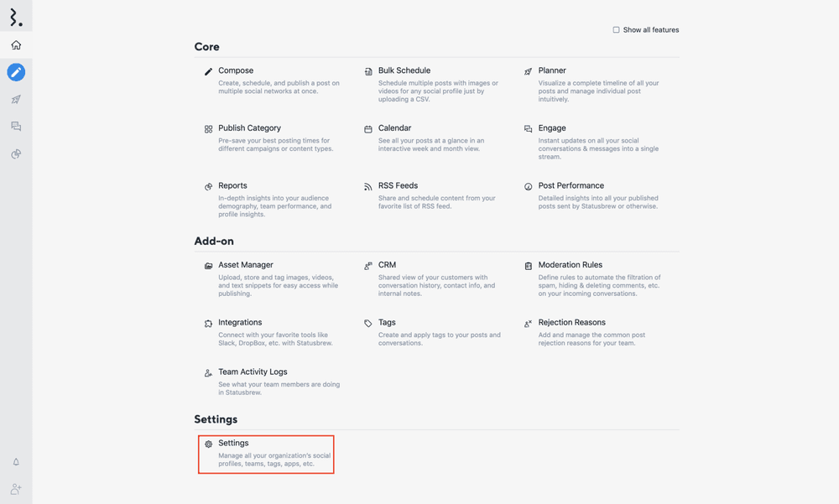Image resolution: width=839 pixels, height=504 pixels.
Task: Click the add user icon in sidebar
Action: (x=16, y=489)
